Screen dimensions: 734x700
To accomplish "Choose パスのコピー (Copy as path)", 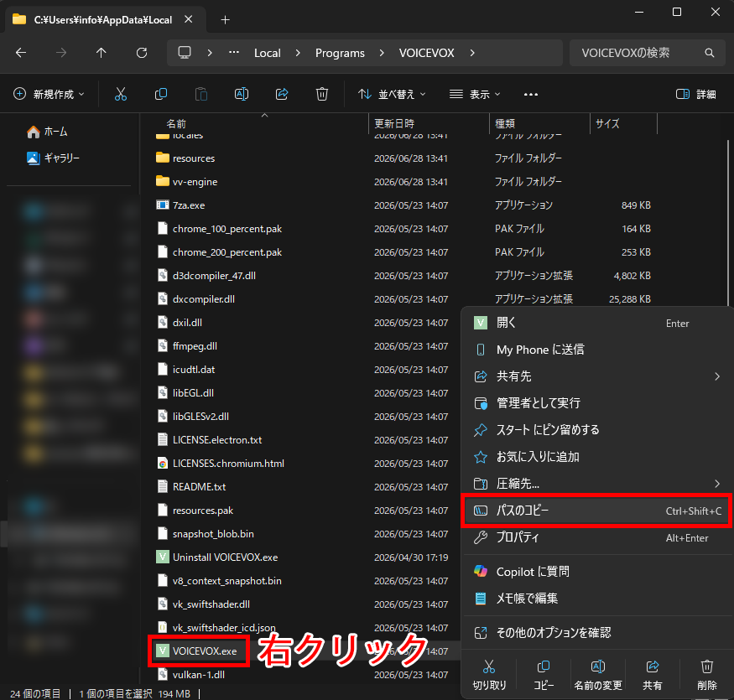I will click(596, 511).
